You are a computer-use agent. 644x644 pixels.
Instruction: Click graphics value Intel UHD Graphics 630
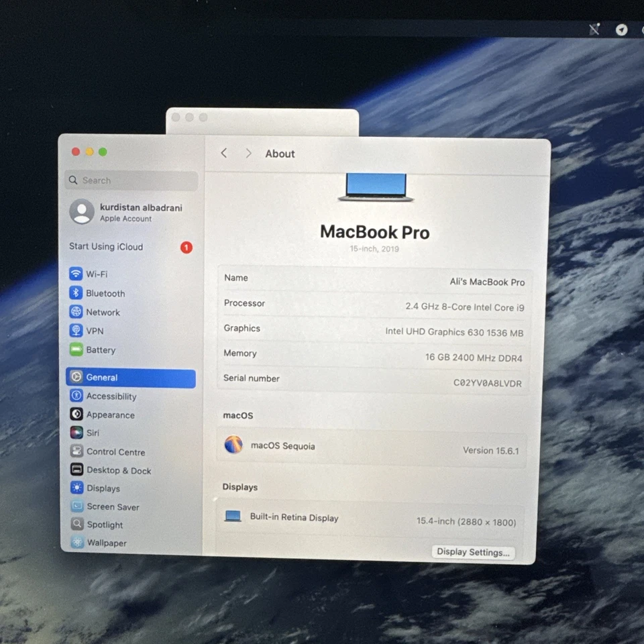coord(454,332)
